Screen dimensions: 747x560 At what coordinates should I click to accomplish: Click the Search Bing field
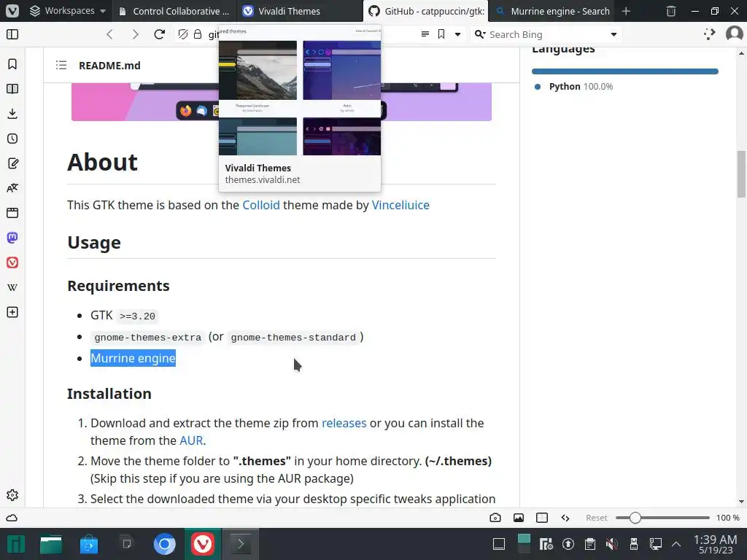546,34
